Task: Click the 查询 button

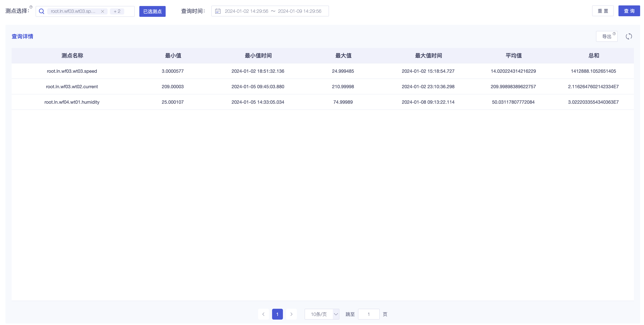Action: pos(629,11)
